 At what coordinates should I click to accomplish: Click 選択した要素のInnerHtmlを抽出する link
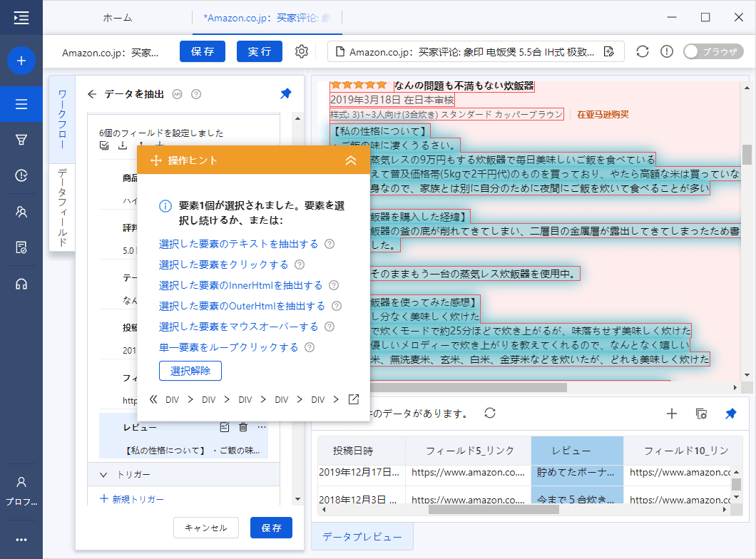240,285
